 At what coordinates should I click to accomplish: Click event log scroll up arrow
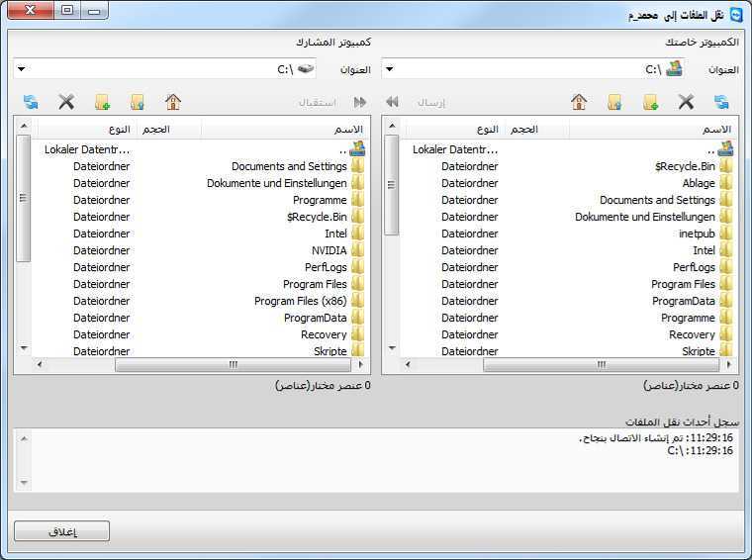[x=24, y=438]
